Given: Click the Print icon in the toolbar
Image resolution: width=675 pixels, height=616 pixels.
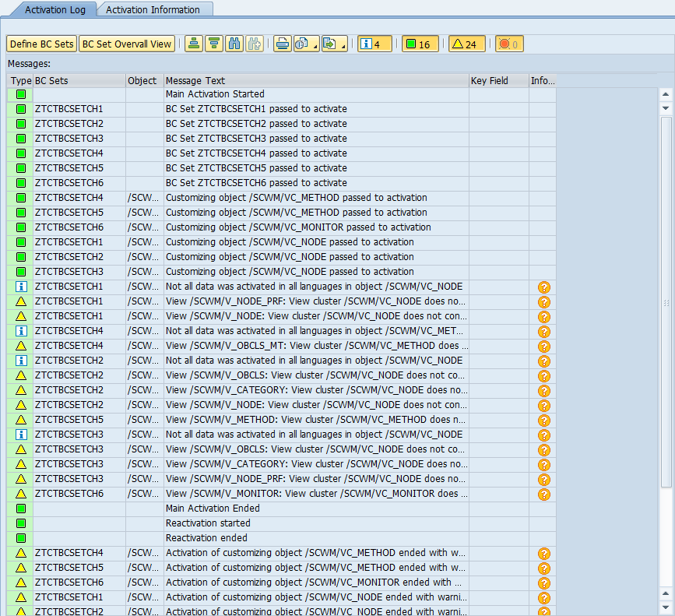Looking at the screenshot, I should point(283,44).
